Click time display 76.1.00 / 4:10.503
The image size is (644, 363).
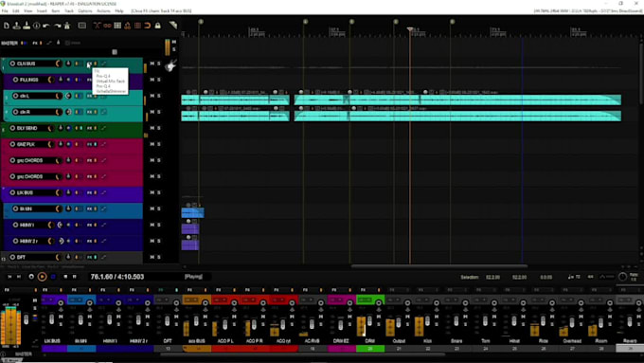point(117,277)
